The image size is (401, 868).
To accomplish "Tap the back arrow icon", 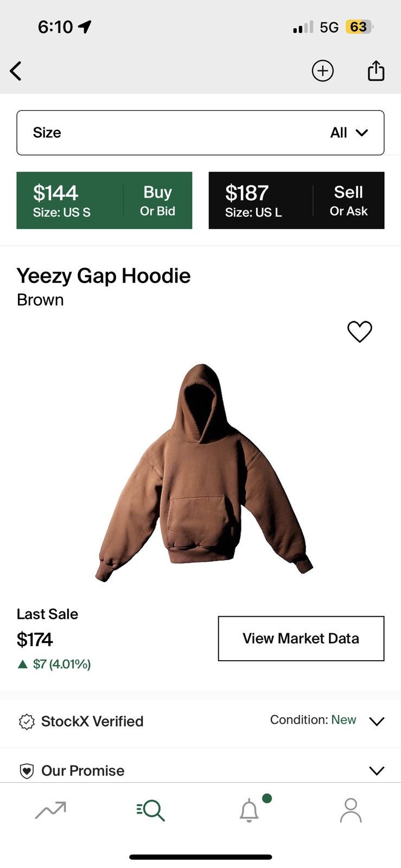I will pos(16,71).
